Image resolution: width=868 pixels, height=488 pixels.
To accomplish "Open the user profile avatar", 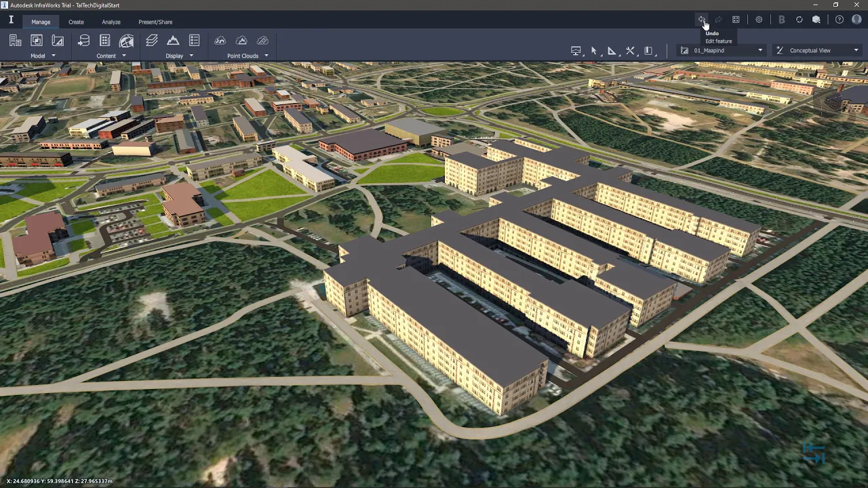I will coord(856,20).
